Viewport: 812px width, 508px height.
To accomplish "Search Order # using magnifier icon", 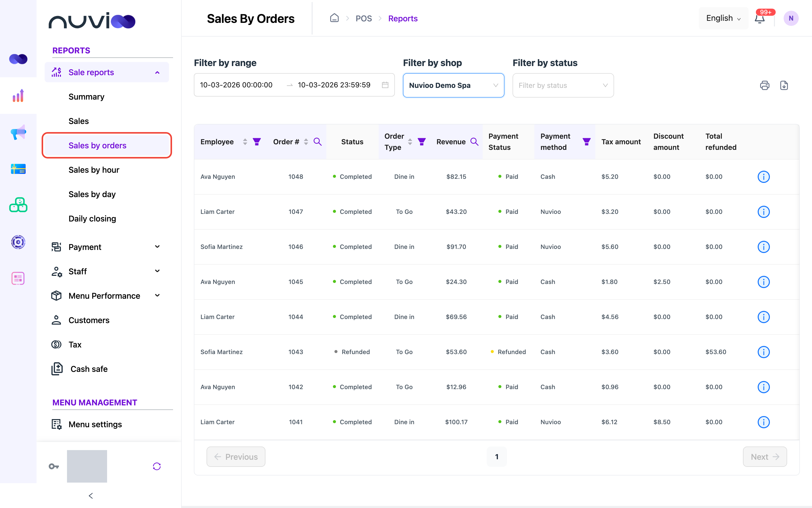I will (x=317, y=142).
